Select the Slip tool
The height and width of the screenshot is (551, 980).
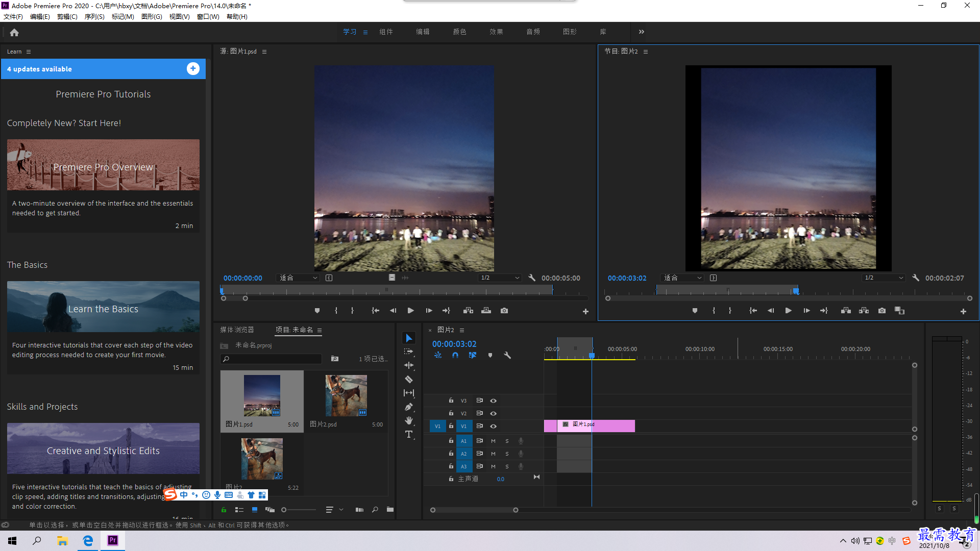[x=409, y=393]
